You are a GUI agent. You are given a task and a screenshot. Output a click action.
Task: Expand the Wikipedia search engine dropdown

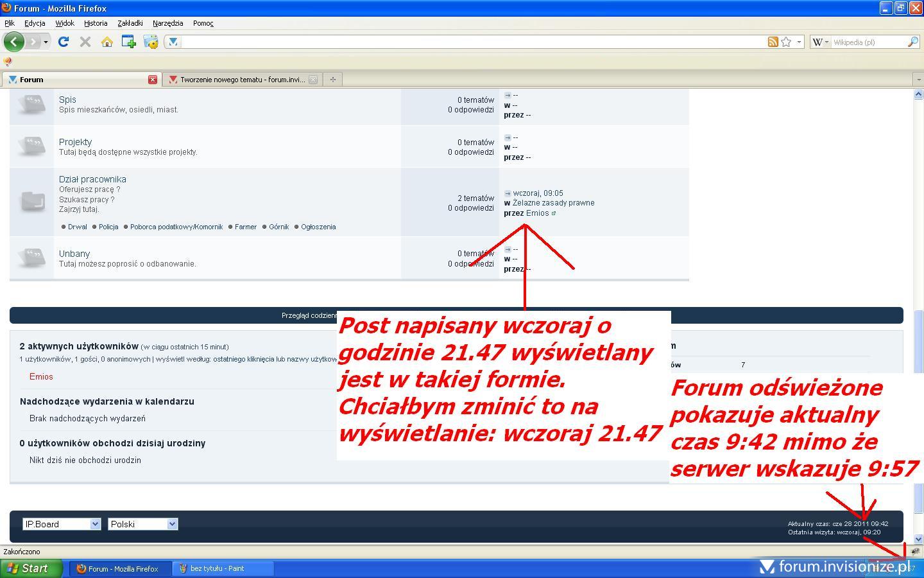click(820, 42)
